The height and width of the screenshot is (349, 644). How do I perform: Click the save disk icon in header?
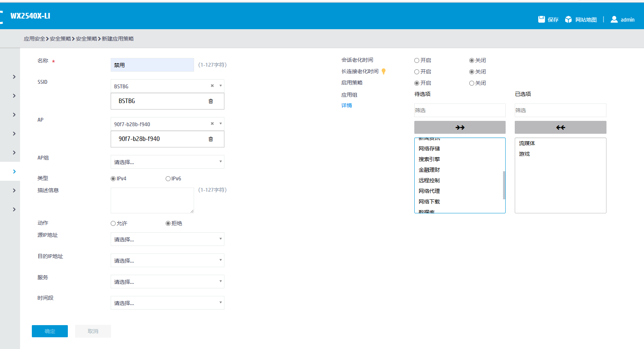[542, 19]
